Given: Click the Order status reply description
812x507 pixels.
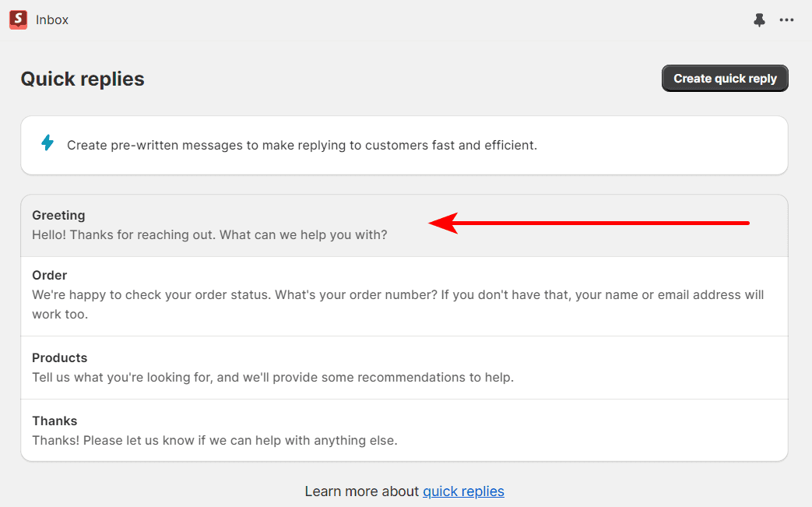Looking at the screenshot, I should 397,305.
